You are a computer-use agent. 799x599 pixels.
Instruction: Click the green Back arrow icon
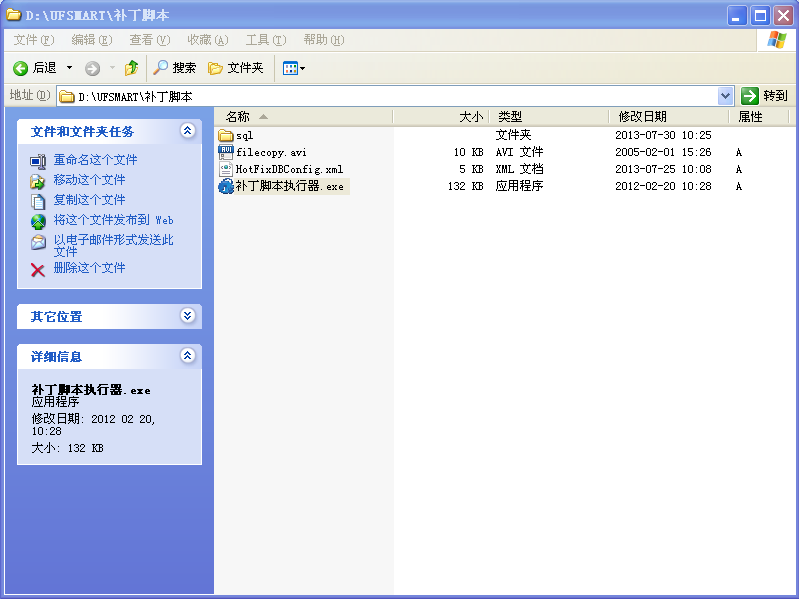coord(20,68)
